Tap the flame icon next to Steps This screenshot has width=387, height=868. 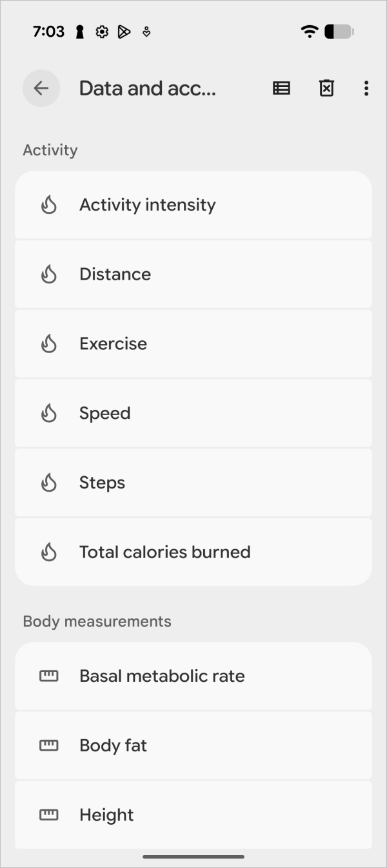49,483
